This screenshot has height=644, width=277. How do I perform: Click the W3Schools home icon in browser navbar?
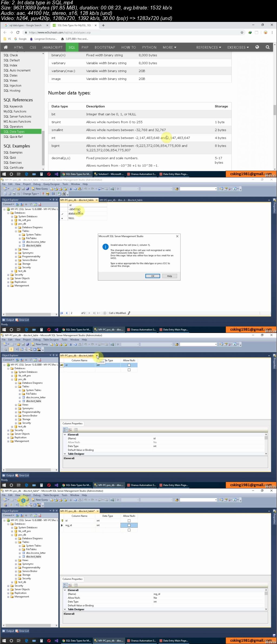point(6,47)
